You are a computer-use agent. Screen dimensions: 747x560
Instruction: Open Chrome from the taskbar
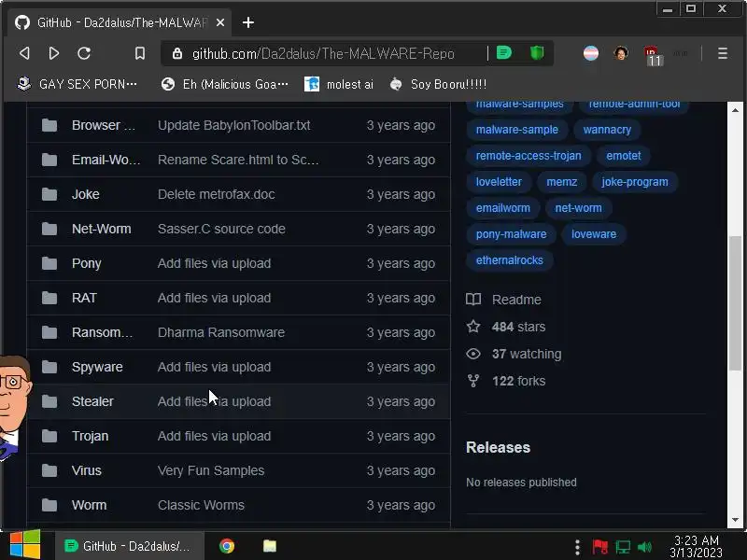227,546
